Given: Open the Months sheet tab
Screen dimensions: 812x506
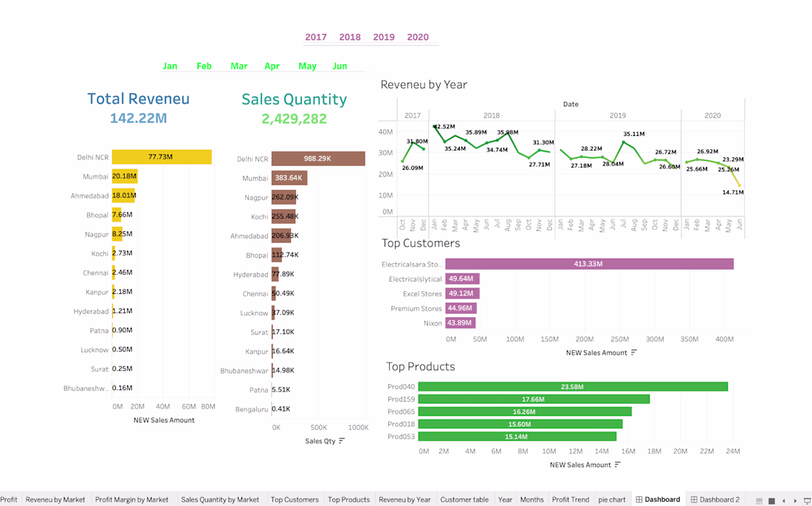Looking at the screenshot, I should pyautogui.click(x=531, y=500).
